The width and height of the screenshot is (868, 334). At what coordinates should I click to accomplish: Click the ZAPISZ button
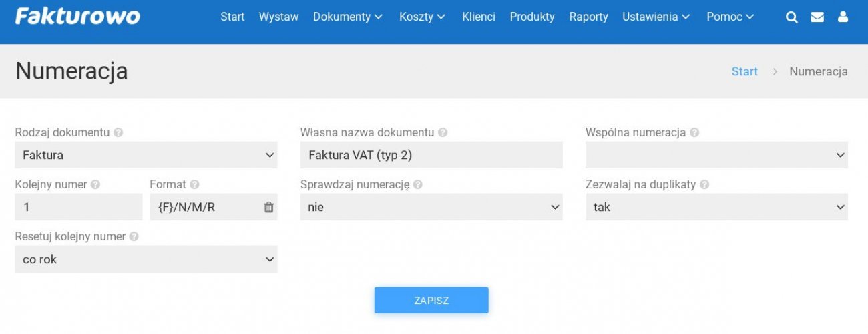431,300
